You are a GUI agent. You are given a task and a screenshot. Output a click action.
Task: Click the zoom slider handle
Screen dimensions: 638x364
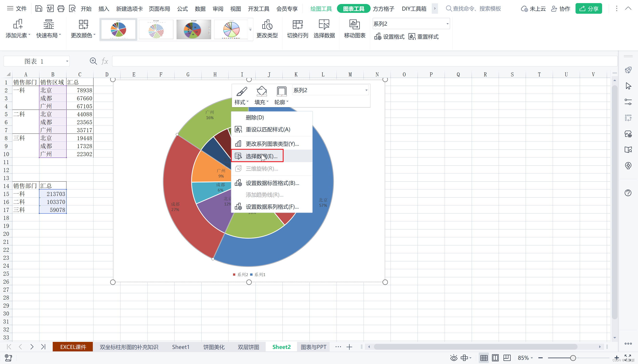coord(573,358)
